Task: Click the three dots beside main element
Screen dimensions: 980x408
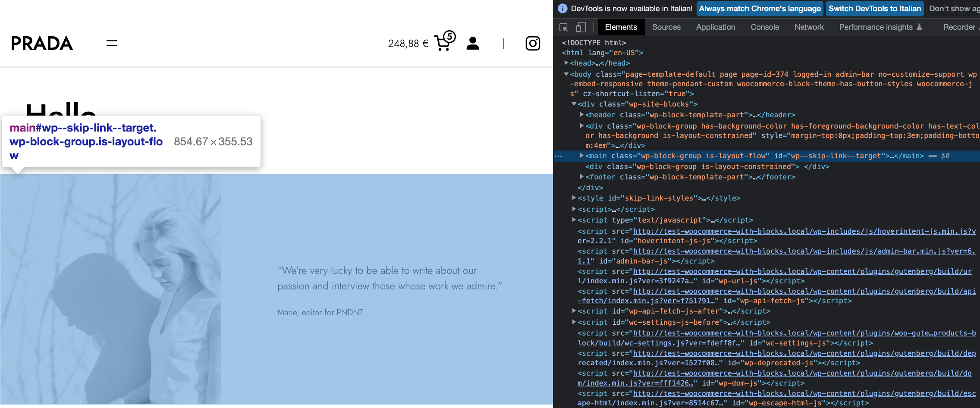Action: pos(559,156)
